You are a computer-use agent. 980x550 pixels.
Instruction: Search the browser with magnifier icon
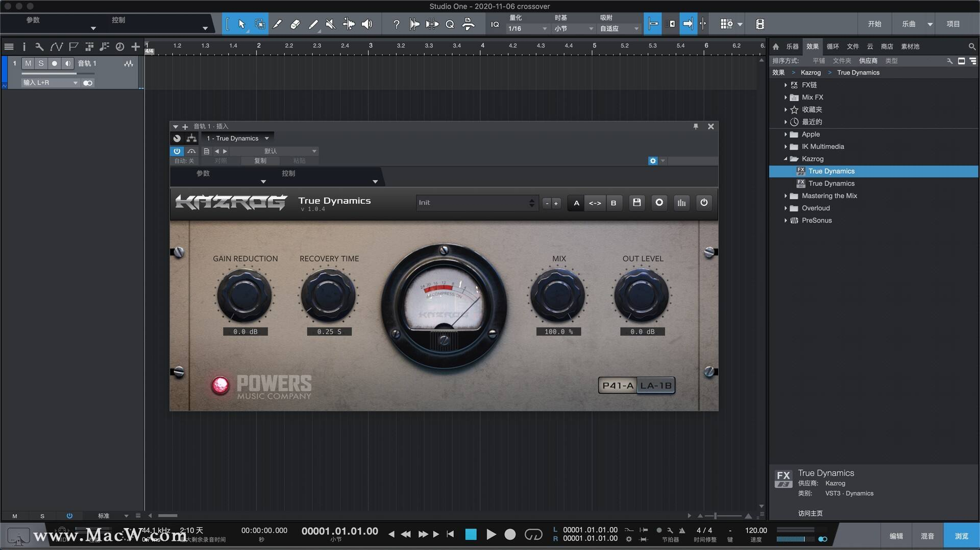pos(972,46)
